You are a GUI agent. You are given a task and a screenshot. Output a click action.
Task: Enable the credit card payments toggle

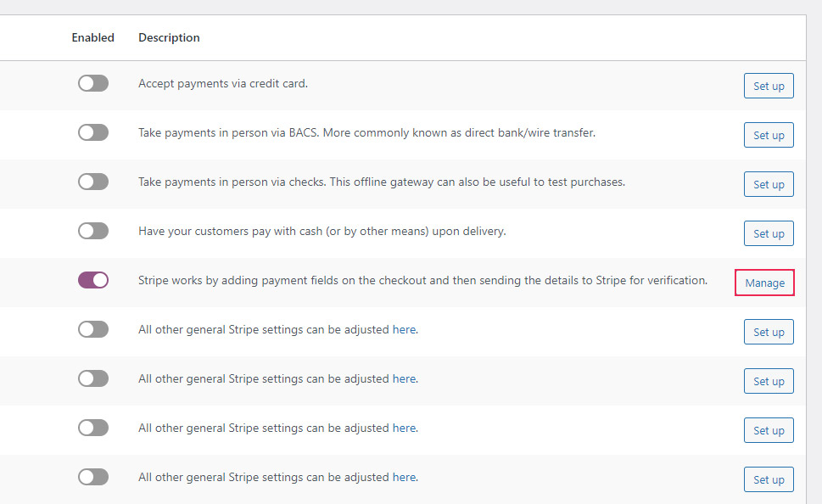(x=93, y=83)
